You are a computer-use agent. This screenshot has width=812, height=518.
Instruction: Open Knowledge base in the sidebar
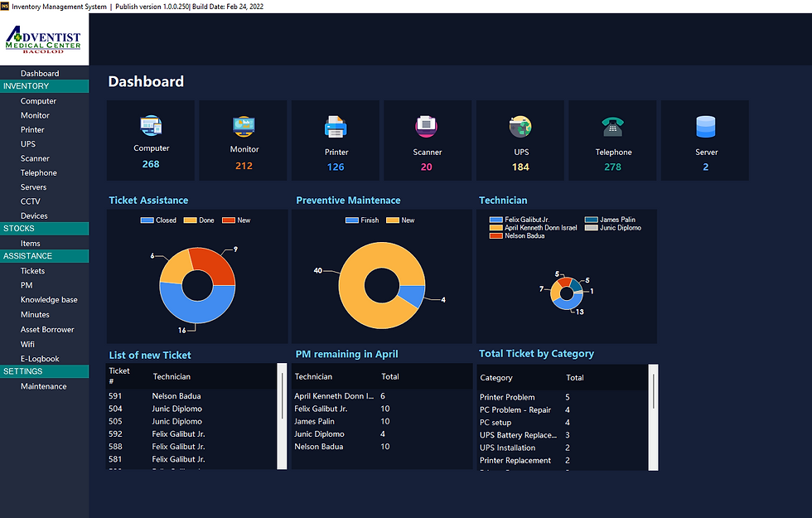49,300
